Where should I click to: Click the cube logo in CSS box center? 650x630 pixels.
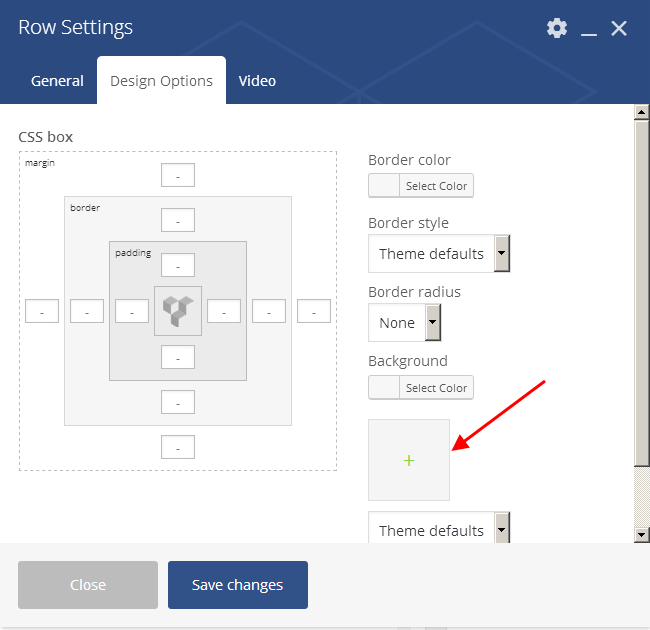click(x=178, y=311)
